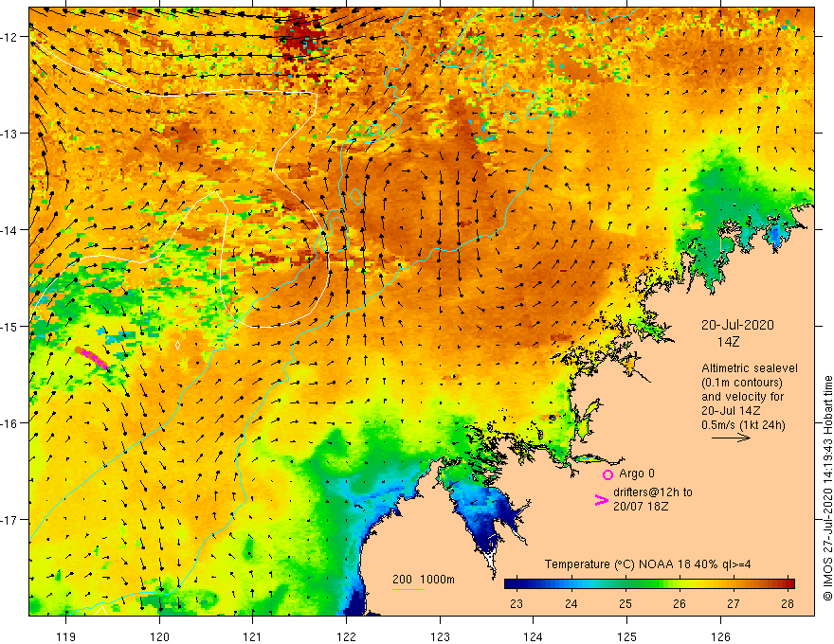
Task: Click the -16 latitude axis label
Action: (x=9, y=423)
